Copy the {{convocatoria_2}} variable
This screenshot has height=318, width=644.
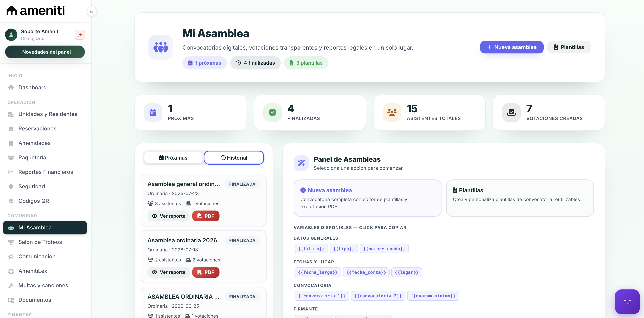tap(378, 296)
